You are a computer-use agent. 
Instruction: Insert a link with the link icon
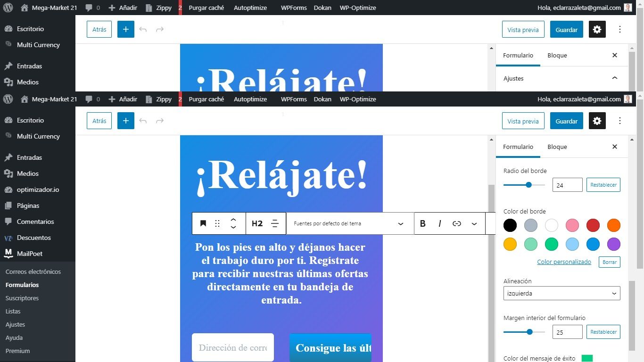457,223
